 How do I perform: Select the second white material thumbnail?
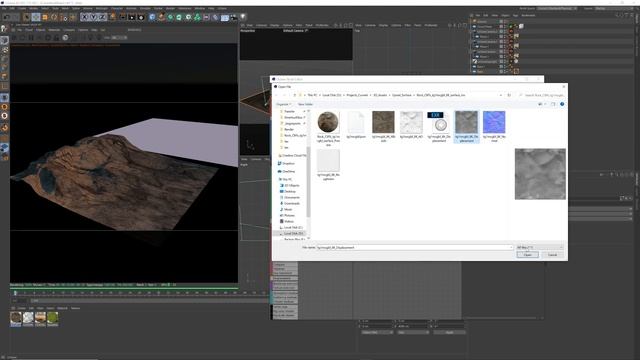(x=28, y=318)
